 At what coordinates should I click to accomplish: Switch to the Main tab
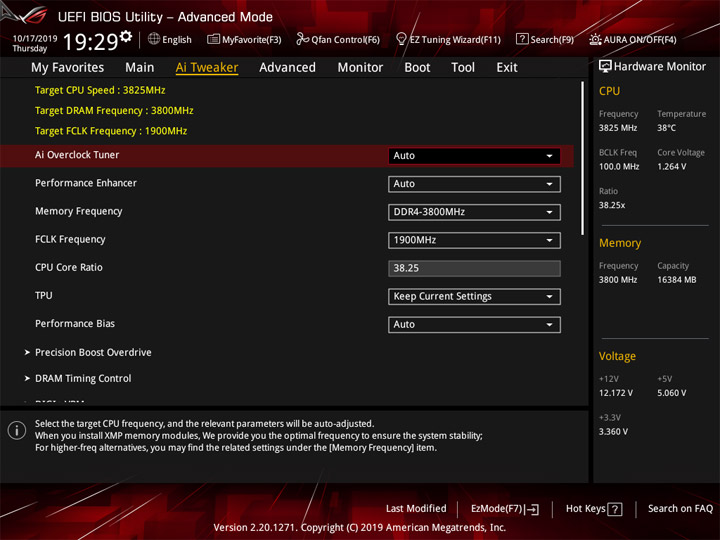[140, 68]
